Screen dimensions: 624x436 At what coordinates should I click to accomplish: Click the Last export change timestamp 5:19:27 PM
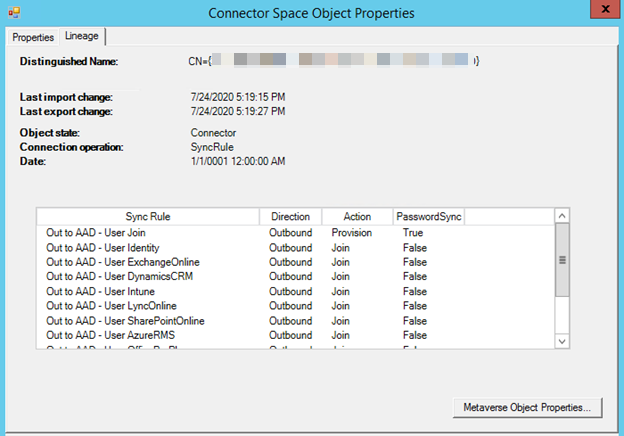click(x=238, y=111)
